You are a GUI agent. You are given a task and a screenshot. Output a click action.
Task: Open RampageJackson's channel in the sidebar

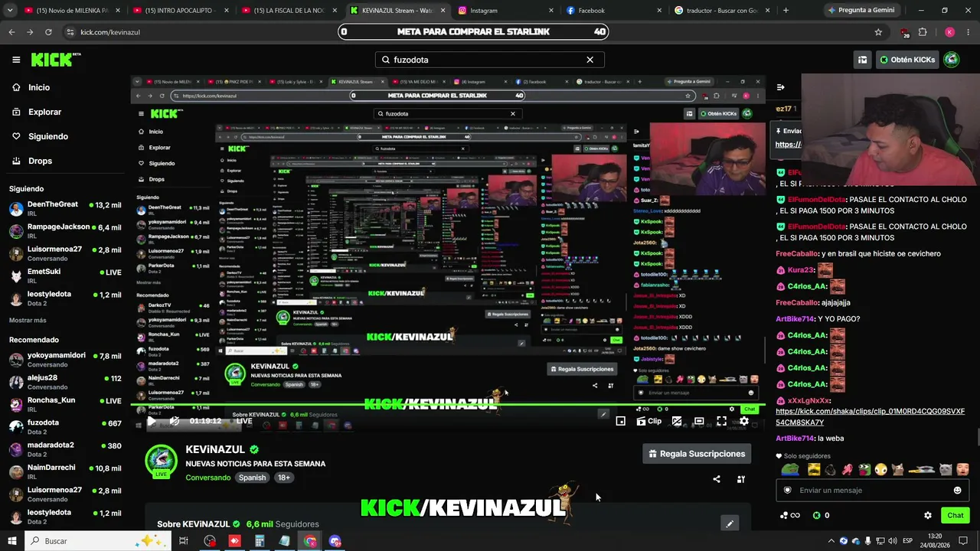click(x=65, y=231)
